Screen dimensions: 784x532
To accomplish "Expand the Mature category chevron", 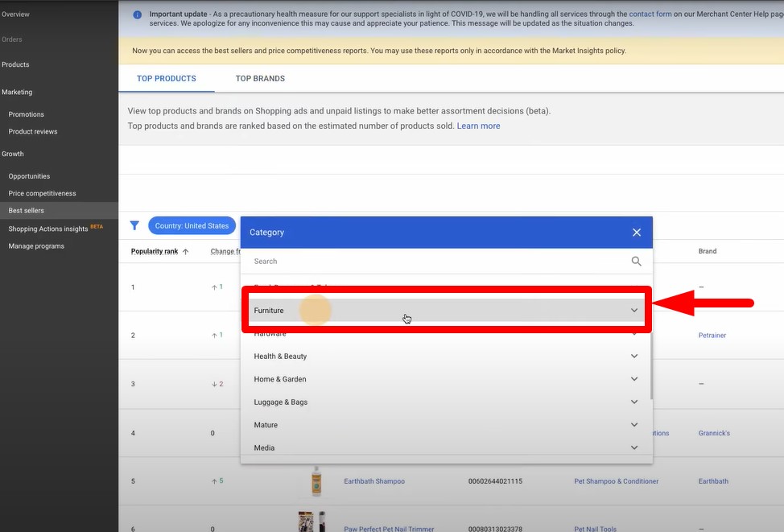I will pos(634,425).
